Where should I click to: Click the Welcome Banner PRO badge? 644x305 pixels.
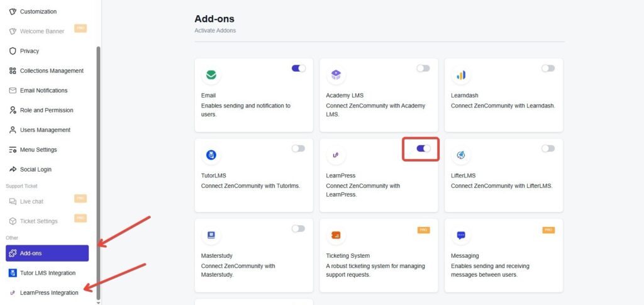(x=80, y=28)
